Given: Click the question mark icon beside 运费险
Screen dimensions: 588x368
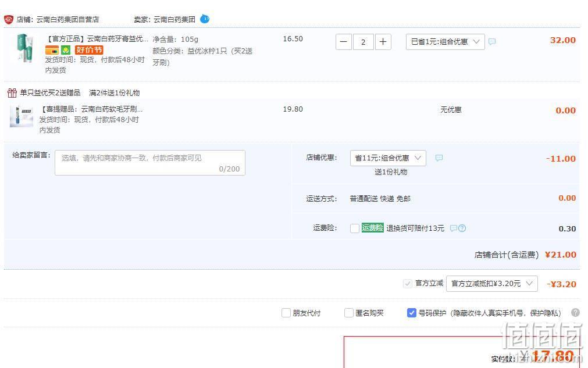Looking at the screenshot, I should pyautogui.click(x=462, y=228).
